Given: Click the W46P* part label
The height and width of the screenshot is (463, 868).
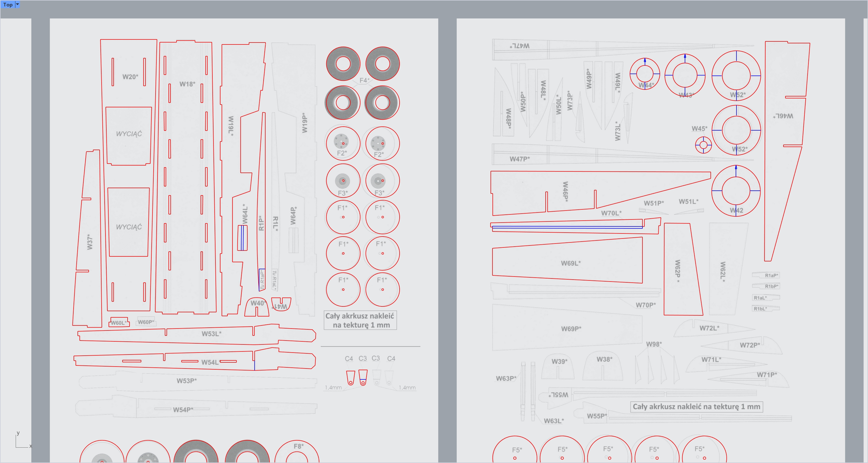Looking at the screenshot, I should pos(566,191).
